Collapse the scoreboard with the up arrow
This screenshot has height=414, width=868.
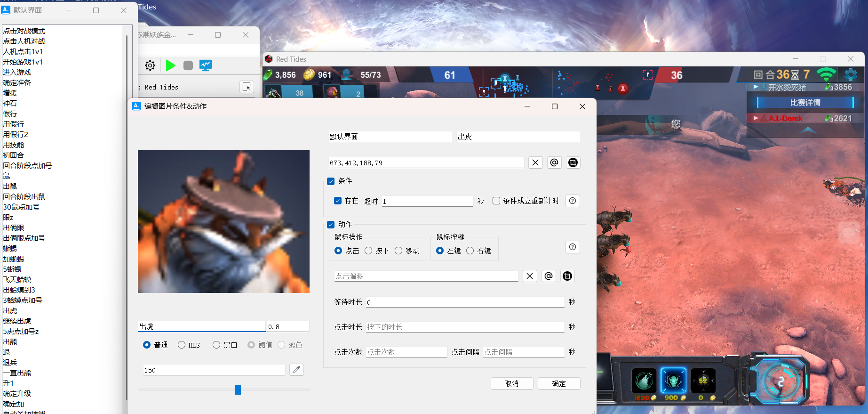click(x=808, y=130)
